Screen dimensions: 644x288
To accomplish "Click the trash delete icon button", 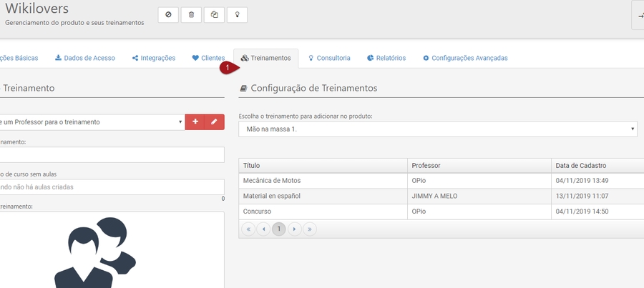I will [191, 15].
